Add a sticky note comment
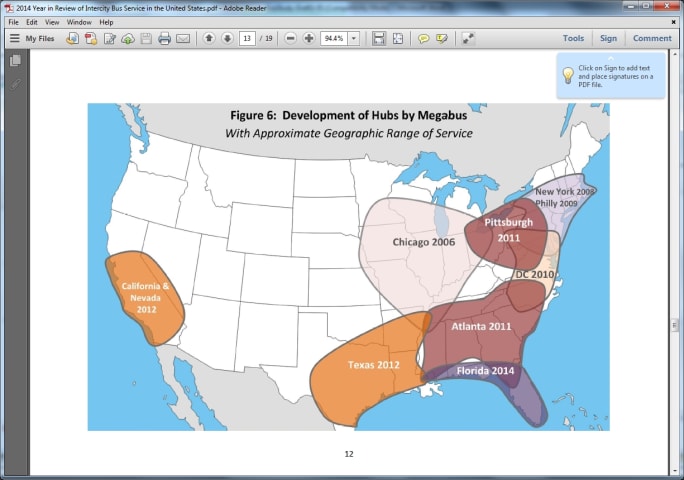684x480 pixels. point(423,39)
